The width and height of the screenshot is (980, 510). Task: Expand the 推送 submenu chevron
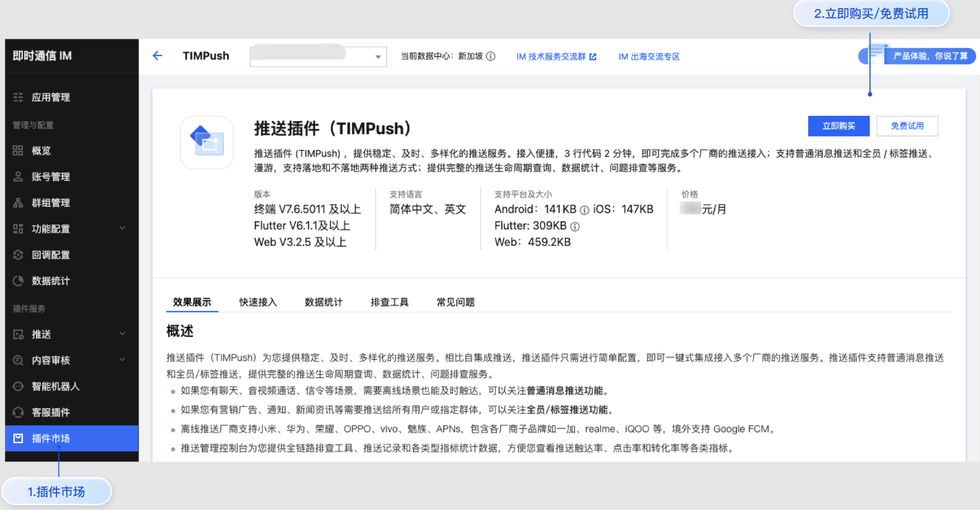point(122,334)
